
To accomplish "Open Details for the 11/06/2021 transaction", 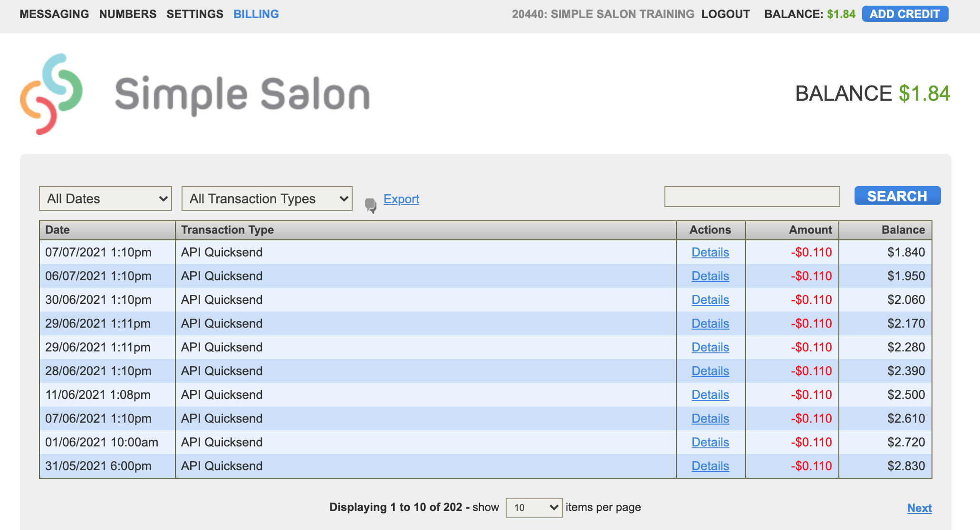I will point(710,395).
